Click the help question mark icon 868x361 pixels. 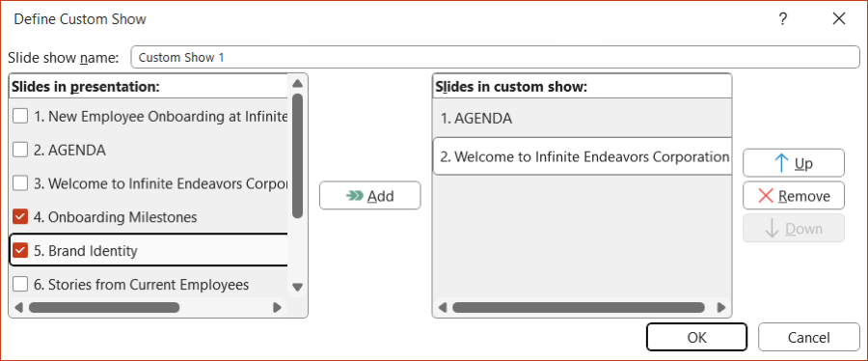pyautogui.click(x=783, y=19)
